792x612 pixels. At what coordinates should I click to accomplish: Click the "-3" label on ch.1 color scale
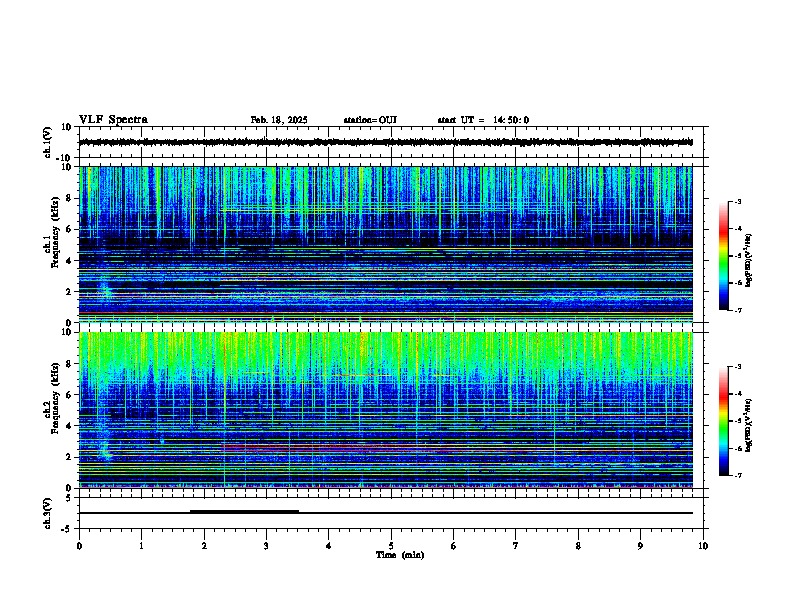pos(737,202)
